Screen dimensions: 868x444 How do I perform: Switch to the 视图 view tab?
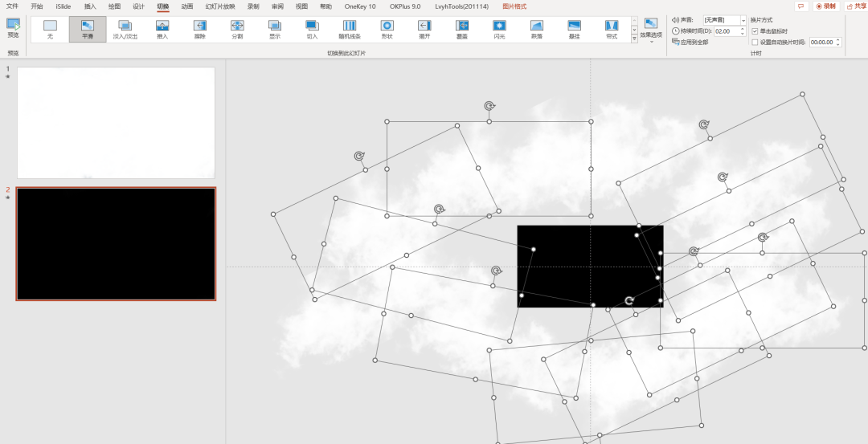[301, 6]
